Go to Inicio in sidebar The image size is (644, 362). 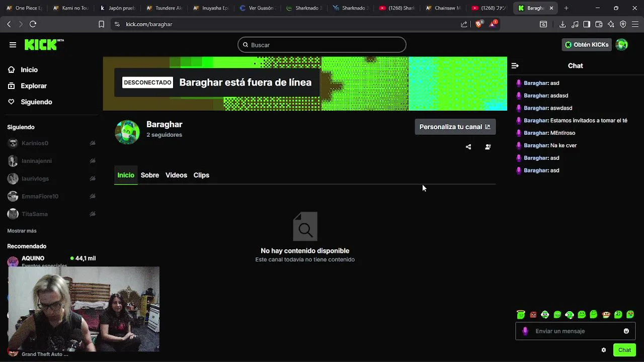pos(24,70)
